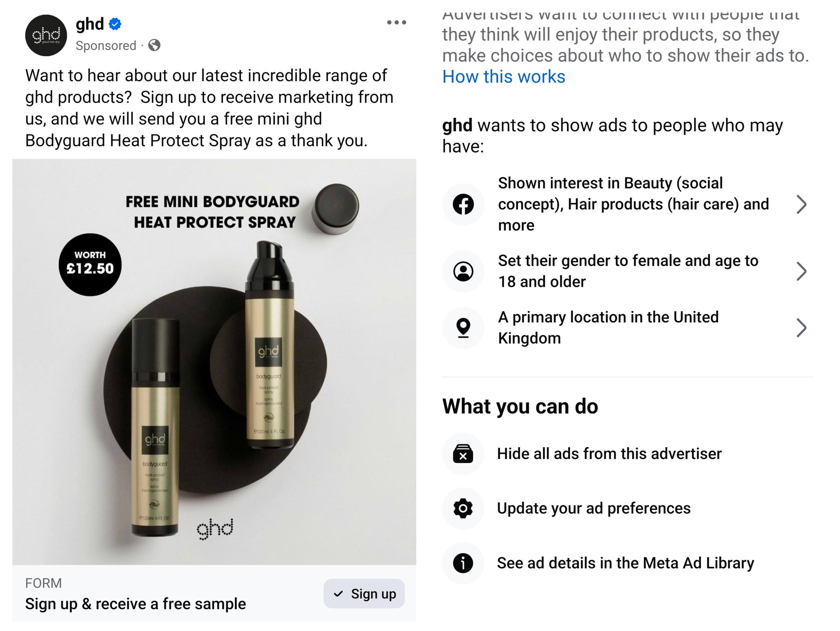Click the Facebook icon next to Beauty interests
This screenshot has width=840, height=631.
(463, 204)
